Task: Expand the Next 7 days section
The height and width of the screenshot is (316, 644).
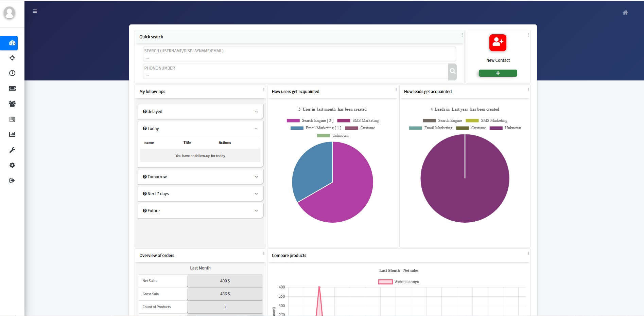Action: tap(200, 193)
